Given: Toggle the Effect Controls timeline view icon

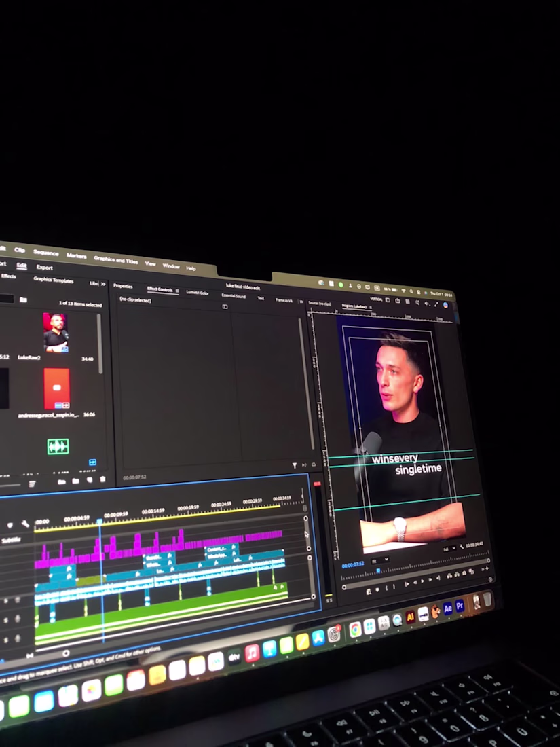Looking at the screenshot, I should click(x=225, y=307).
